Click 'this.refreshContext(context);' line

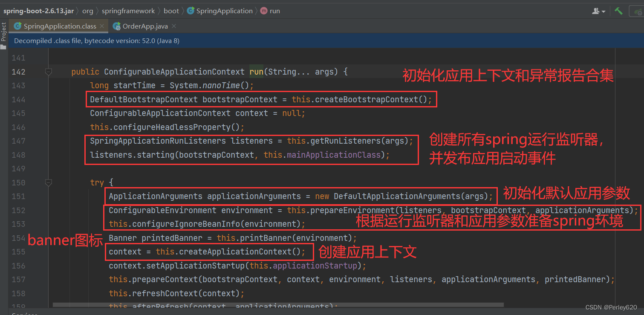176,293
